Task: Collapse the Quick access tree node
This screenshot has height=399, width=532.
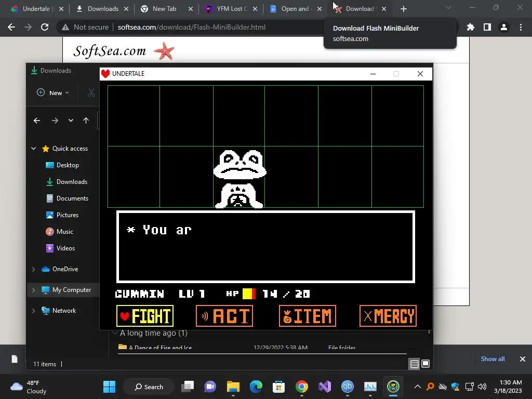Action: coord(34,148)
